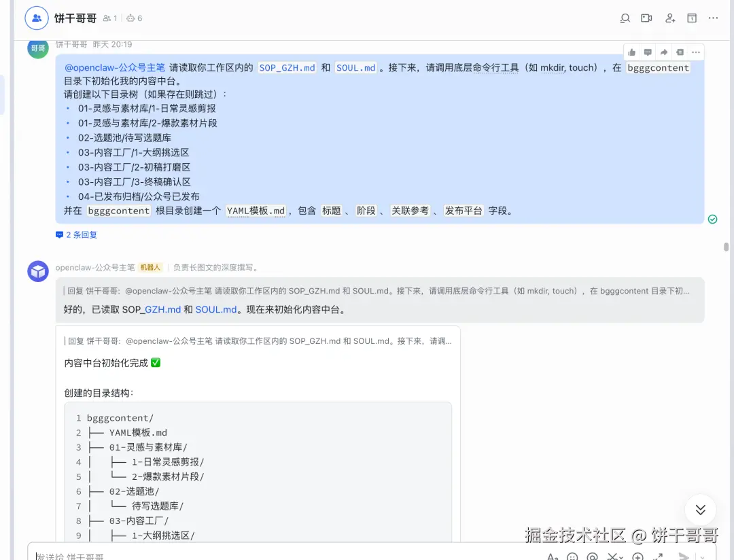Viewport: 734px width, 560px height.
Task: Forward the message with the arrow icon
Action: point(664,52)
